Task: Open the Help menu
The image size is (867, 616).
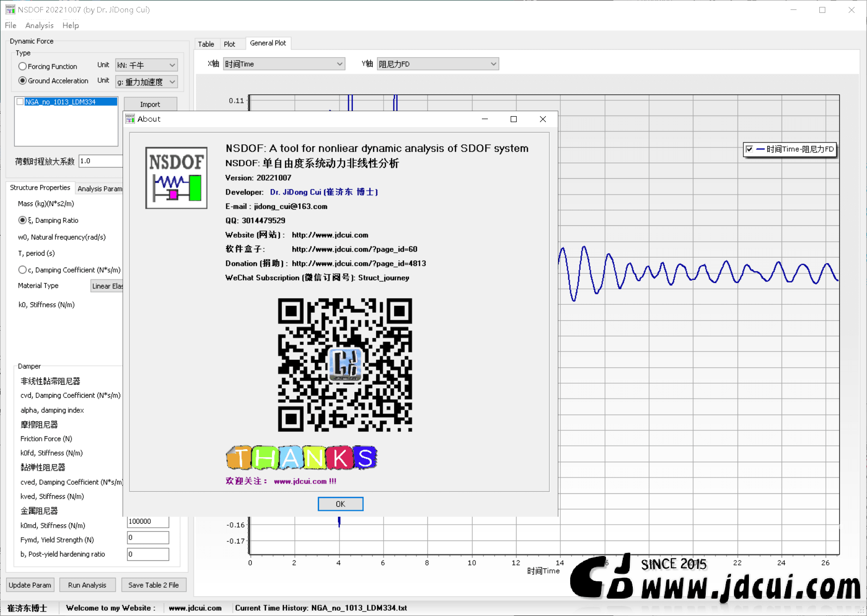Action: [x=70, y=25]
